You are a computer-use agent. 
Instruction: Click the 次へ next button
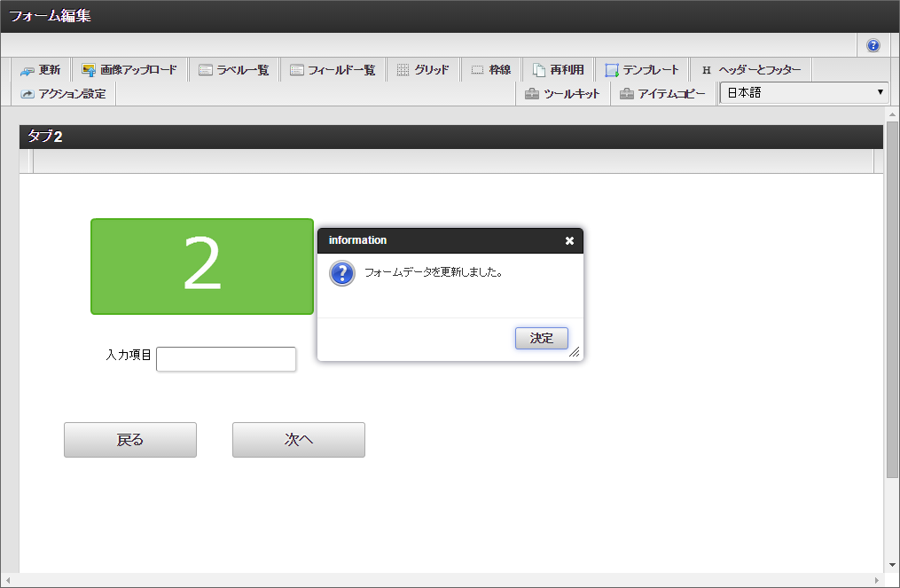pyautogui.click(x=299, y=440)
